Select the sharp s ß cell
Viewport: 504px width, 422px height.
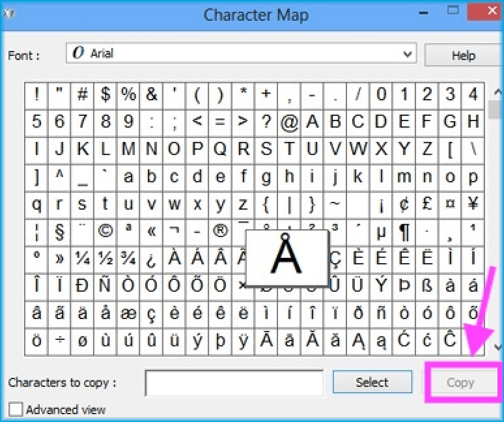pyautogui.click(x=427, y=287)
